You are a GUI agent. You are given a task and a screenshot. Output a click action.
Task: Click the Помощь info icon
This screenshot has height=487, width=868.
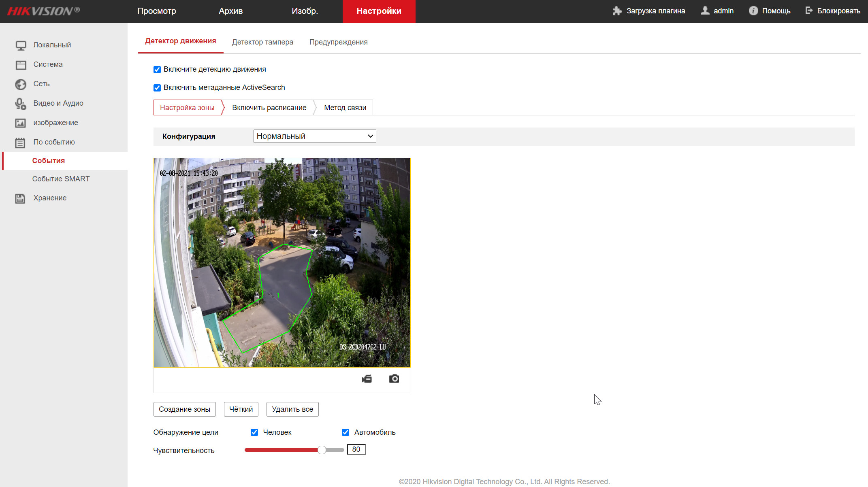(753, 11)
